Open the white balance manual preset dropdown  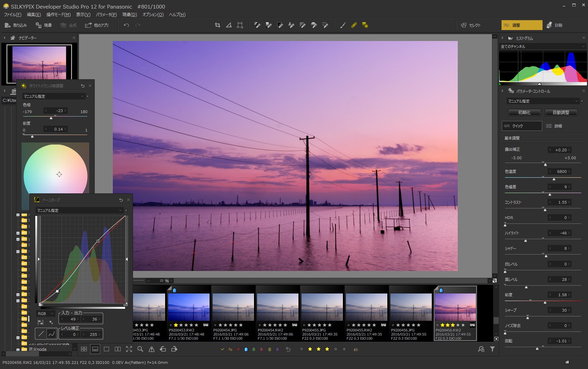click(53, 96)
